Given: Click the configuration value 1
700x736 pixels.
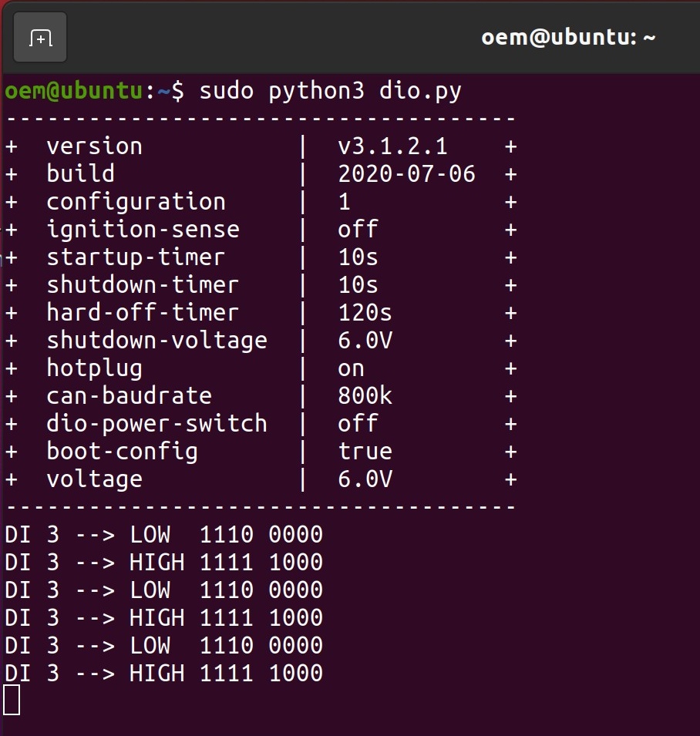Looking at the screenshot, I should (x=344, y=202).
